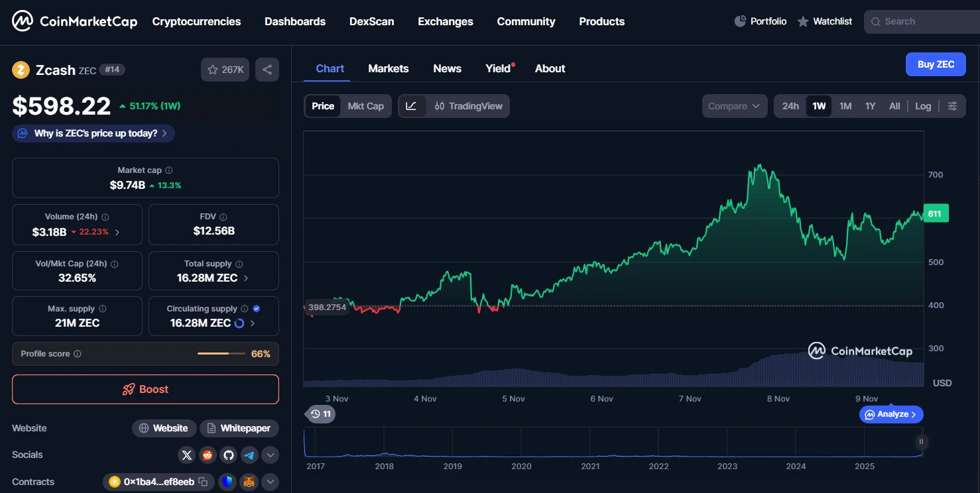Open the Reddit social link
Screen dimensions: 980x493
[208, 455]
